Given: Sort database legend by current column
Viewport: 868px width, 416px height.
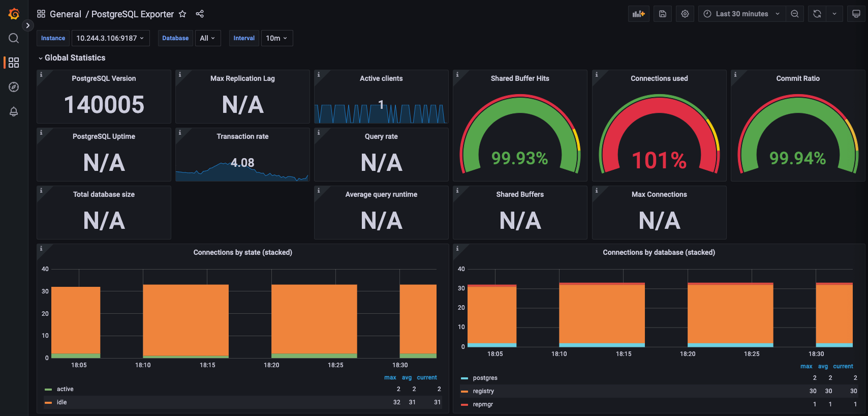Looking at the screenshot, I should tap(843, 366).
